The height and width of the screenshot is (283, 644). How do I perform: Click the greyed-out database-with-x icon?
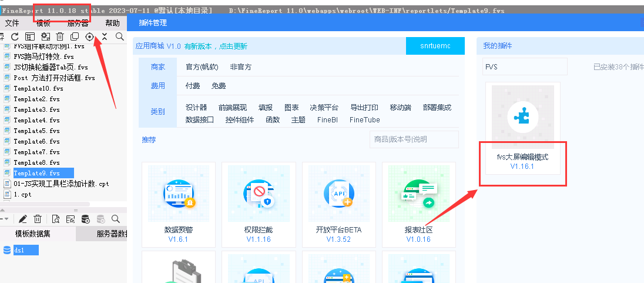pos(100,219)
